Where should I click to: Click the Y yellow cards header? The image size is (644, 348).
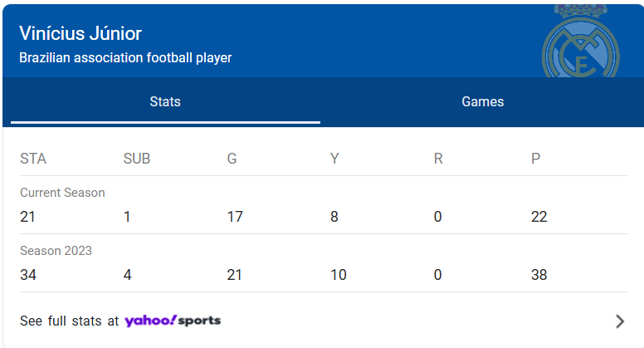pyautogui.click(x=334, y=159)
